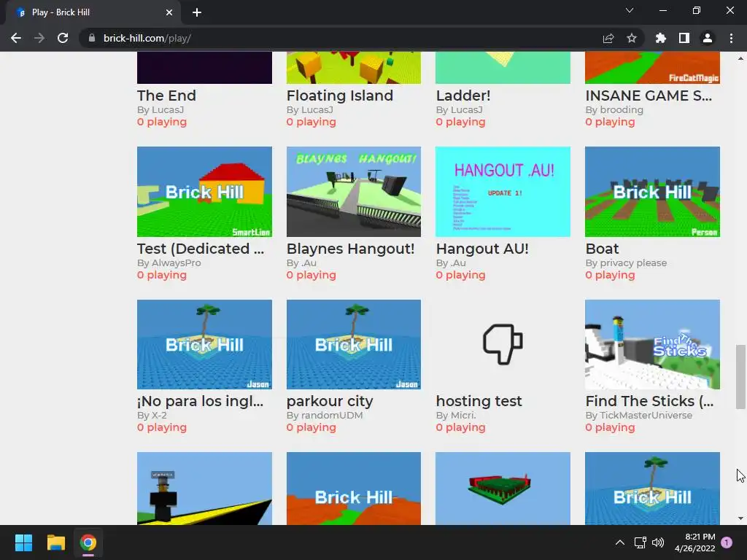Visit Micri. creator profile
The height and width of the screenshot is (560, 747).
[x=463, y=415]
